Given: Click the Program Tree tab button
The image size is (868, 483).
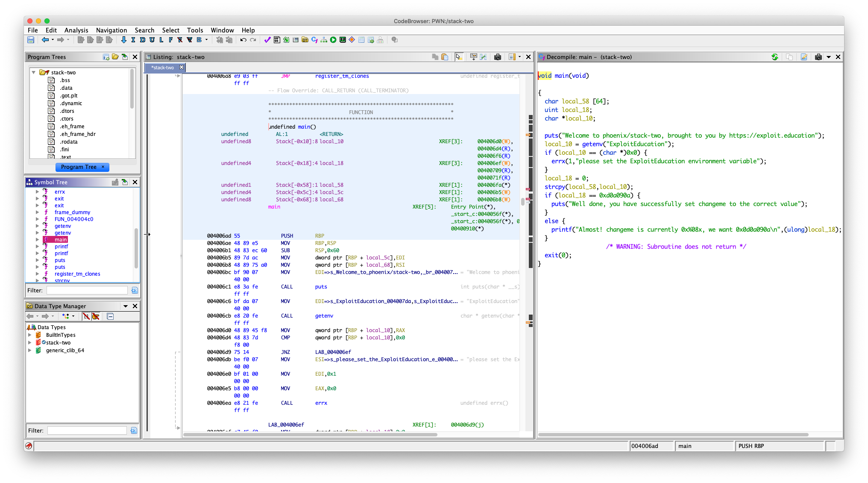Looking at the screenshot, I should (79, 167).
